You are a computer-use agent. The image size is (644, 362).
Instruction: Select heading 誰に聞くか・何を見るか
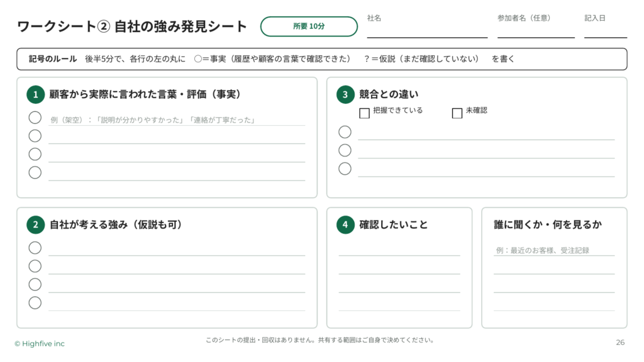[x=548, y=224]
